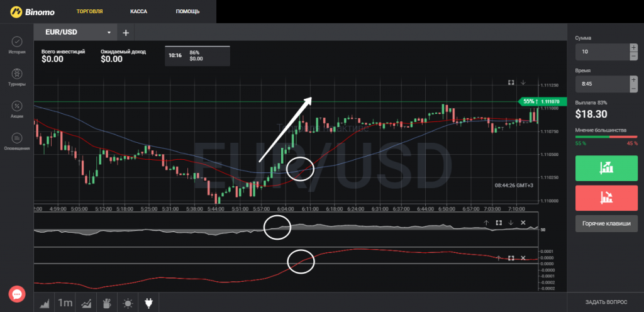Click the $18.30 payout value
This screenshot has height=312, width=644.
(x=591, y=114)
